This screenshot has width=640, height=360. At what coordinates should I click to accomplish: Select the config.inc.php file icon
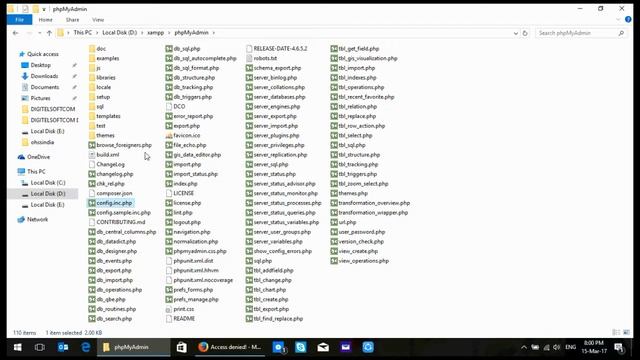click(x=92, y=203)
